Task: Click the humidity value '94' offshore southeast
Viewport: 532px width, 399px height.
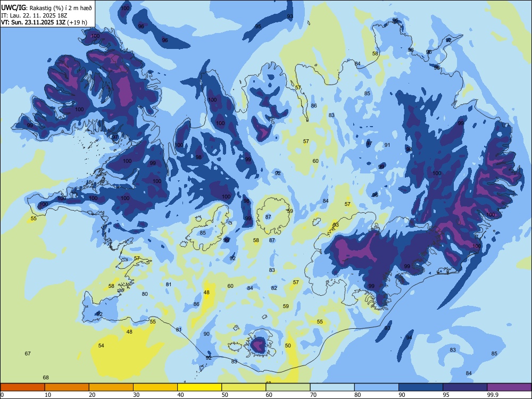Action: tap(409, 338)
